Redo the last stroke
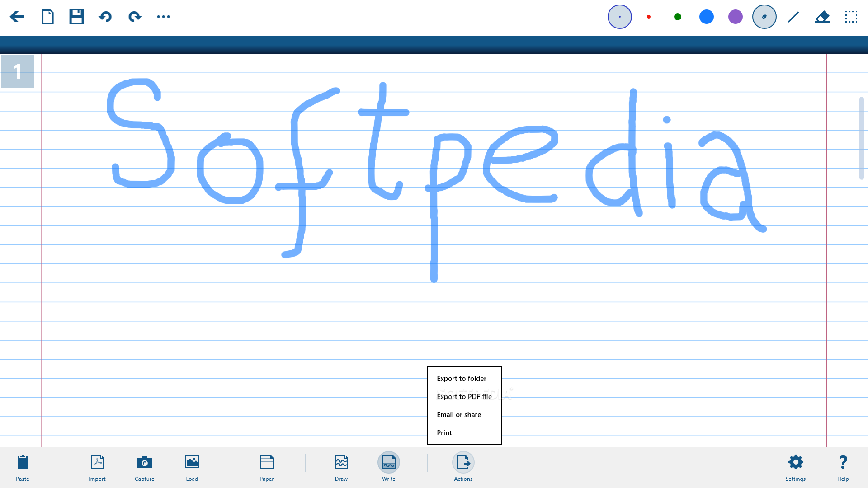The height and width of the screenshot is (488, 868). [135, 17]
